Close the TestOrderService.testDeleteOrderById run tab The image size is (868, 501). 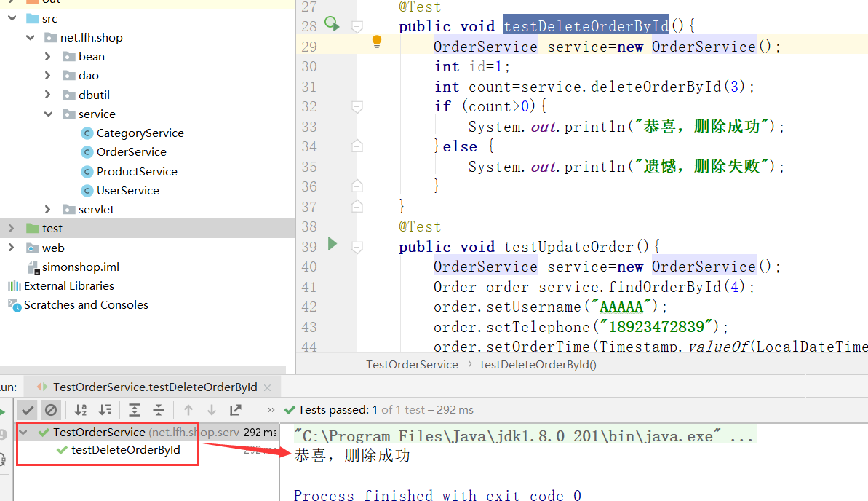(x=267, y=387)
